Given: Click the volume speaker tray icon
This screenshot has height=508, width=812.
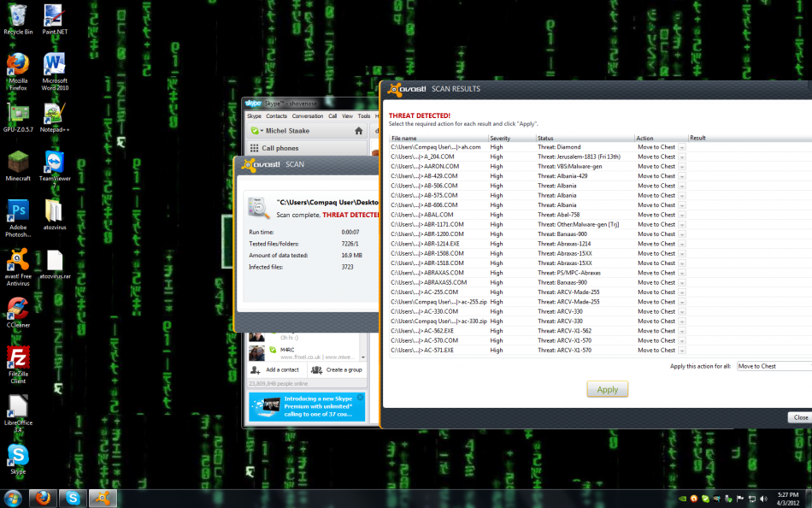Looking at the screenshot, I should tap(763, 499).
